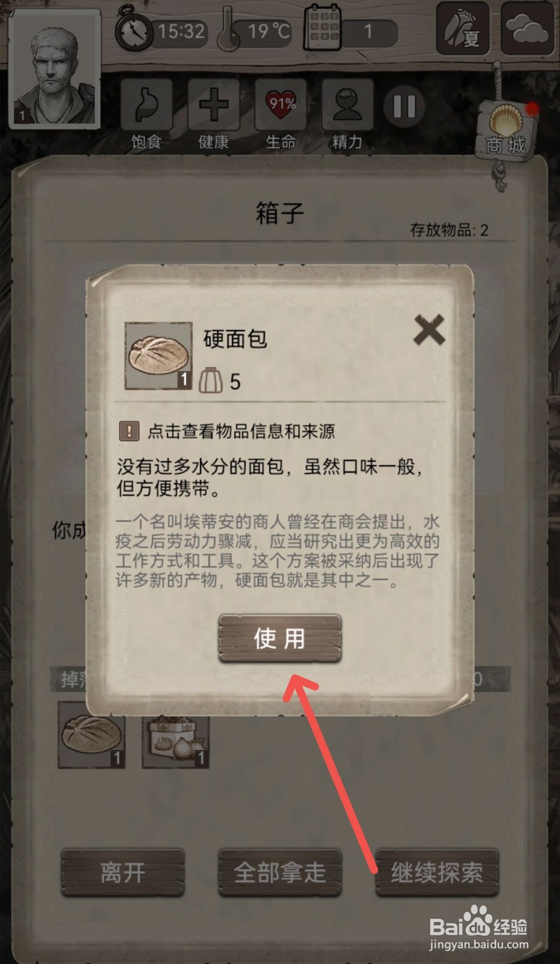Open the 精力 energy status icon
Screen dimensions: 560x964
347,105
